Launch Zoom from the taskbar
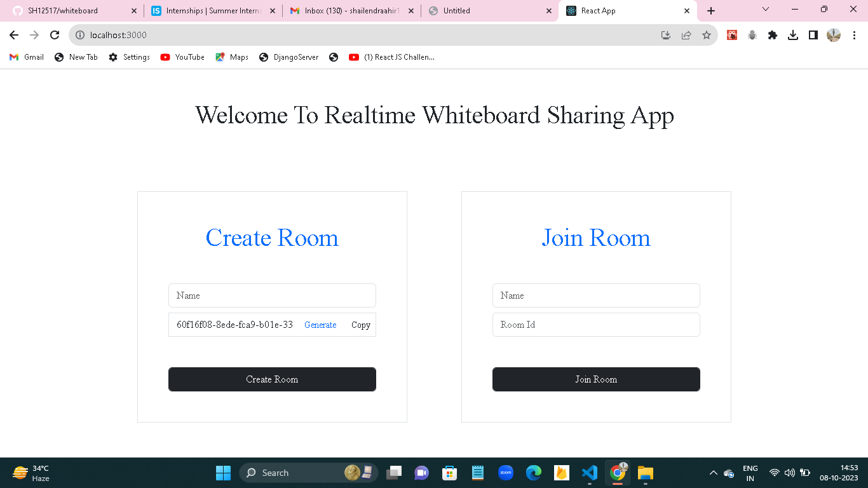Viewport: 868px width, 488px height. tap(505, 473)
